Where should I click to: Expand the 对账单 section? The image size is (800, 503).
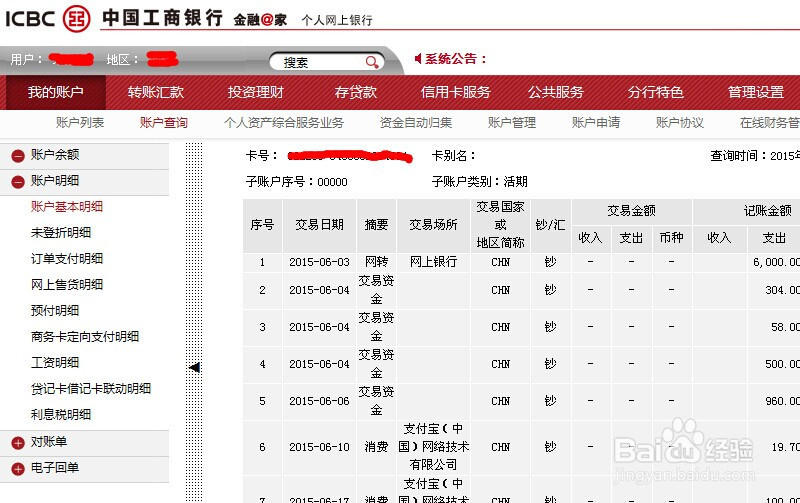click(18, 443)
